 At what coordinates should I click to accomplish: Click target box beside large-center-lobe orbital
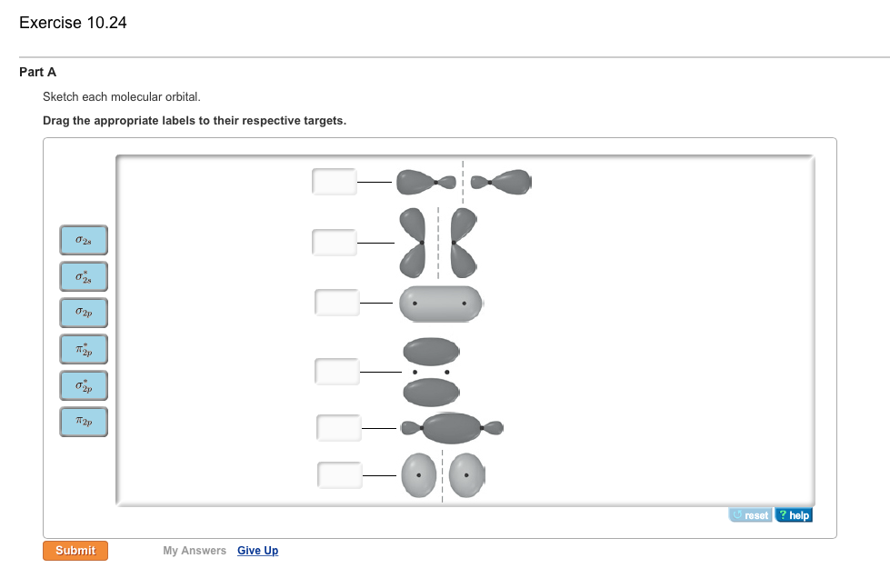339,427
